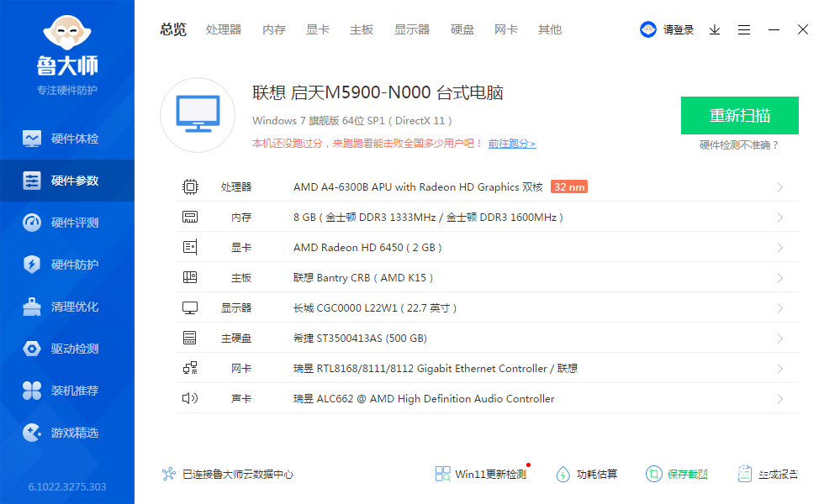
Task: Switch to the 显示器 tab
Action: pos(412,30)
